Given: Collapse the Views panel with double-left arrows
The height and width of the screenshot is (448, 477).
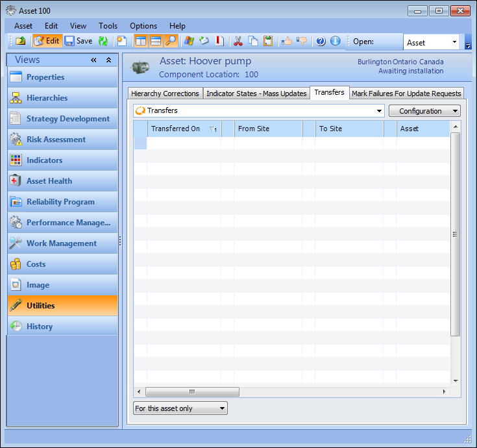Looking at the screenshot, I should coord(94,60).
